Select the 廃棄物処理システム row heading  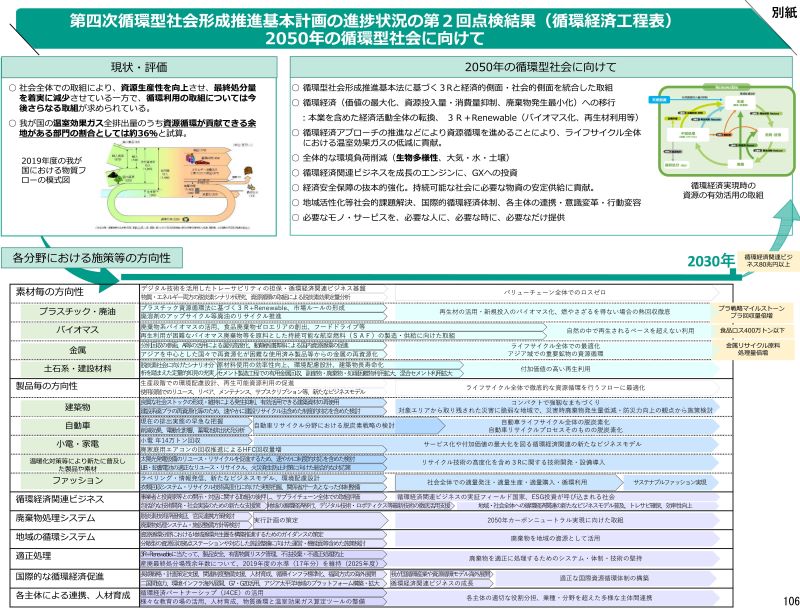(55, 518)
